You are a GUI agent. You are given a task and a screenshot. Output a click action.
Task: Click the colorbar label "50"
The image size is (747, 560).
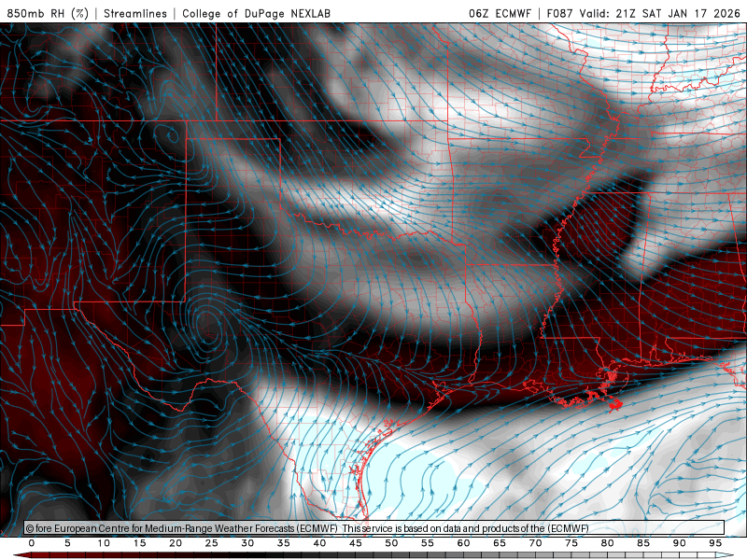(x=391, y=543)
